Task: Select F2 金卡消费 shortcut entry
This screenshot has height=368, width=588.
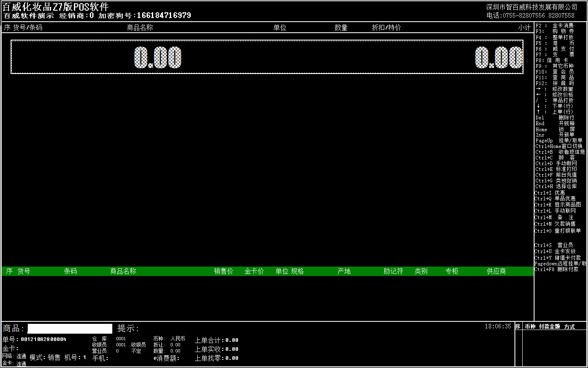Action: point(555,25)
